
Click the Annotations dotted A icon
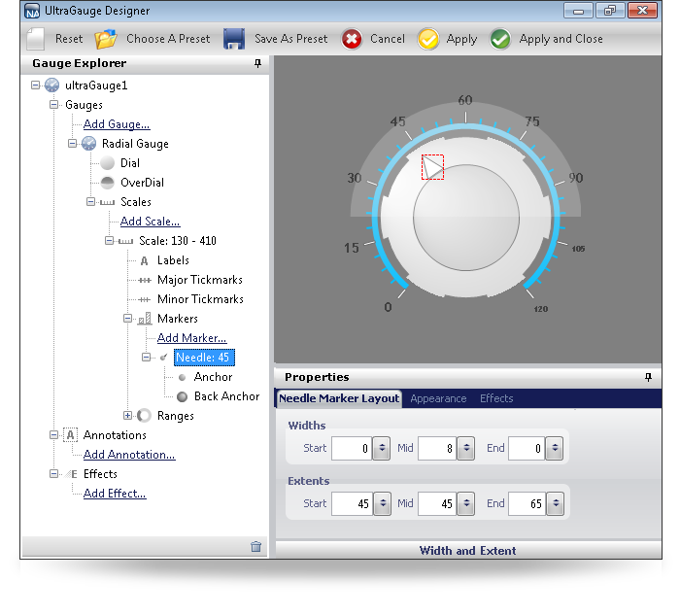pyautogui.click(x=70, y=435)
